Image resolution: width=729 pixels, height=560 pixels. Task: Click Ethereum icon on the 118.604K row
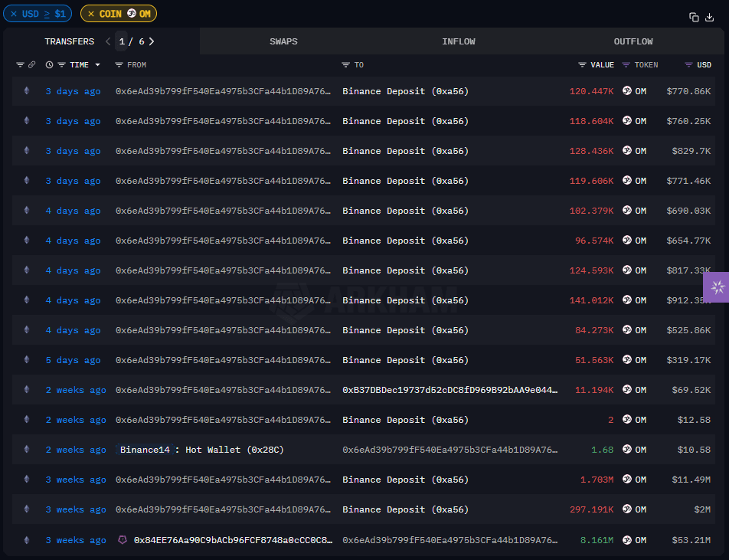[x=27, y=120]
